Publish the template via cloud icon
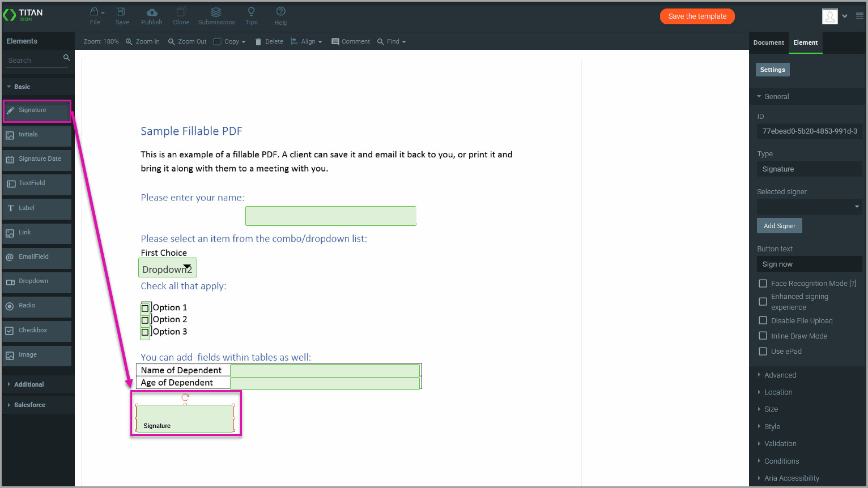Viewport: 868px width, 488px height. click(x=152, y=12)
